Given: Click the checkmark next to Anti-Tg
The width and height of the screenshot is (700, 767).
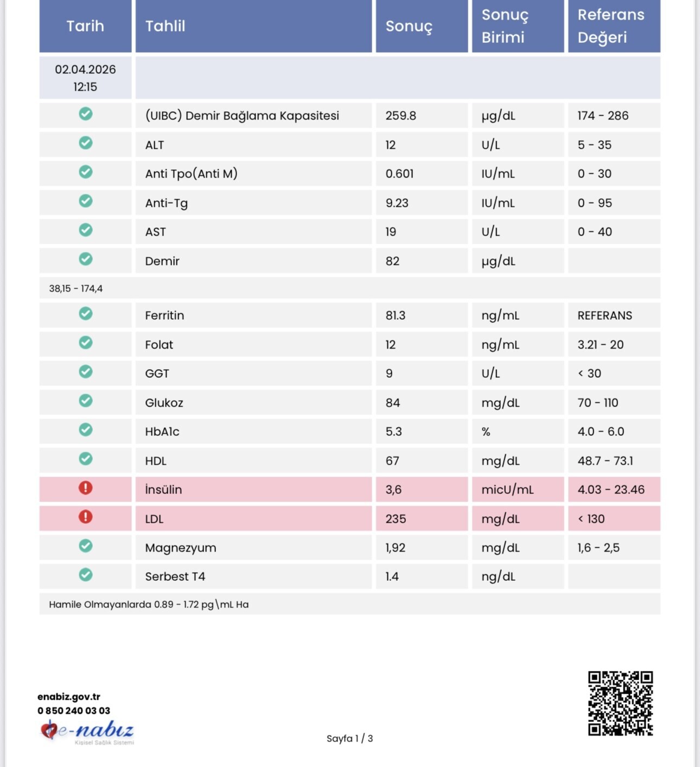Looking at the screenshot, I should (86, 201).
